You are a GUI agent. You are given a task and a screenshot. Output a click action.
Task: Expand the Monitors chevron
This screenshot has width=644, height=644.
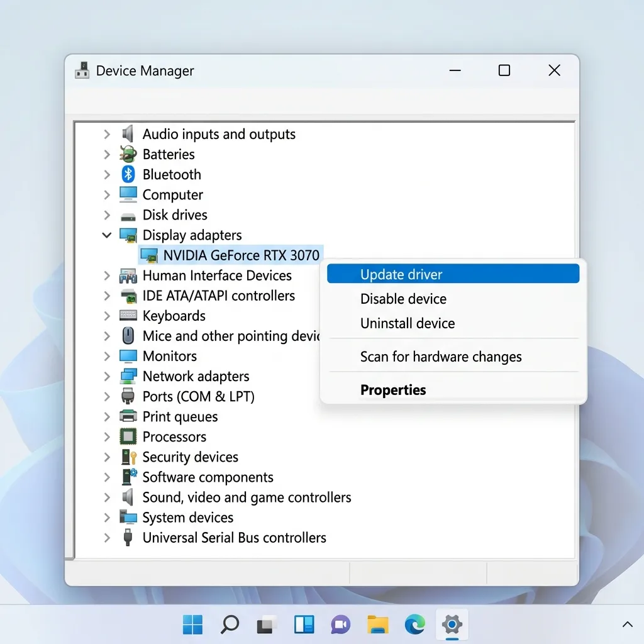pos(107,356)
